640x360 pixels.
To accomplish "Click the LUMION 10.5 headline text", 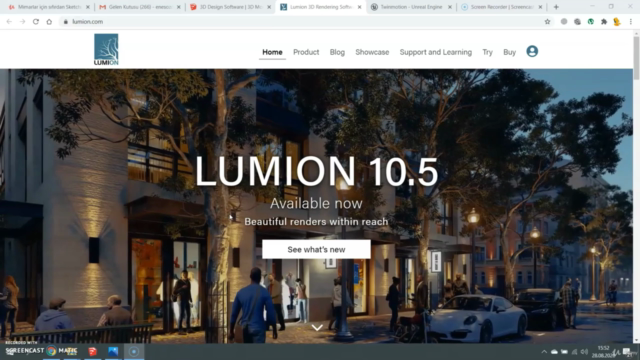I will tap(316, 171).
